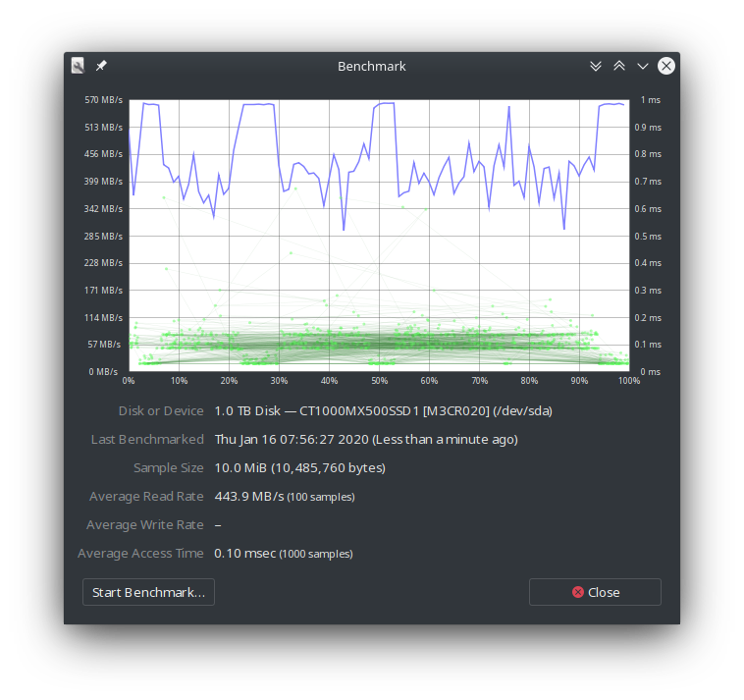This screenshot has height=700, width=744.
Task: Click the CT1000MX500SSD1 disk device text
Action: point(383,411)
